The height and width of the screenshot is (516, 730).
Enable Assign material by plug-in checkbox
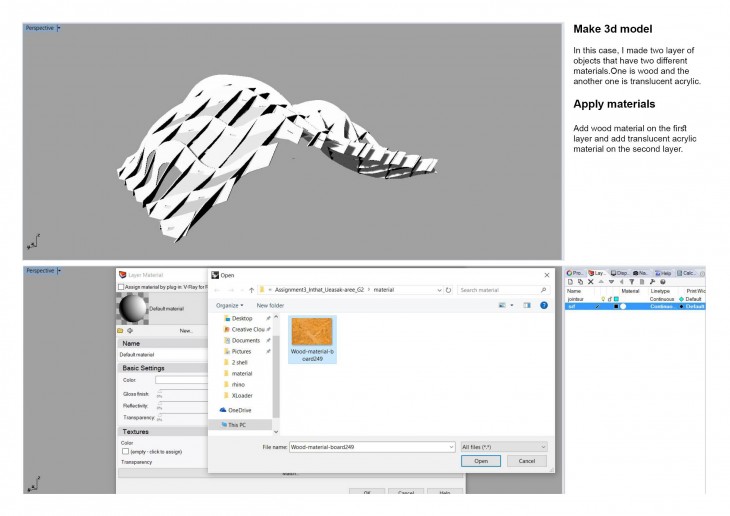pyautogui.click(x=122, y=288)
